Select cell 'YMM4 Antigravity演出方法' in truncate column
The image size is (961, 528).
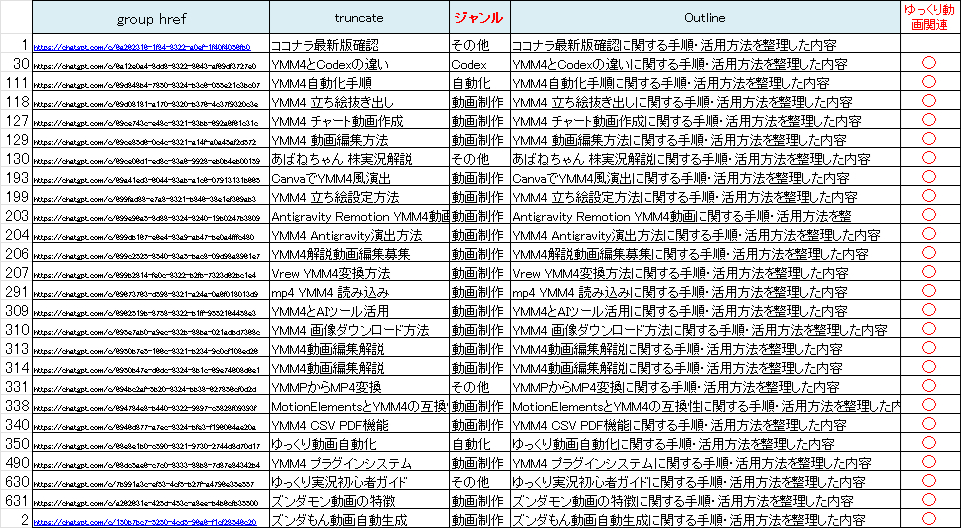tap(359, 235)
